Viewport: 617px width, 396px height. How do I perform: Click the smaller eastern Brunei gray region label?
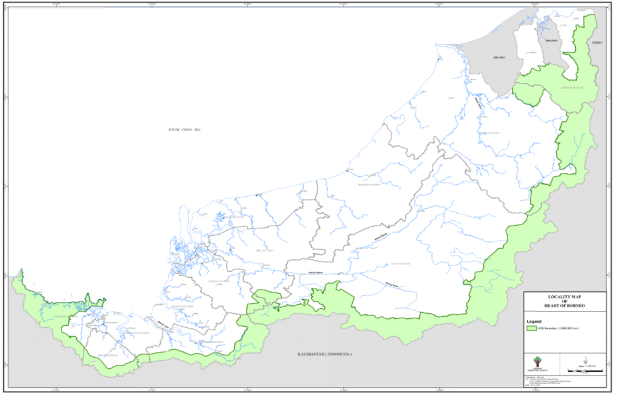click(x=551, y=41)
